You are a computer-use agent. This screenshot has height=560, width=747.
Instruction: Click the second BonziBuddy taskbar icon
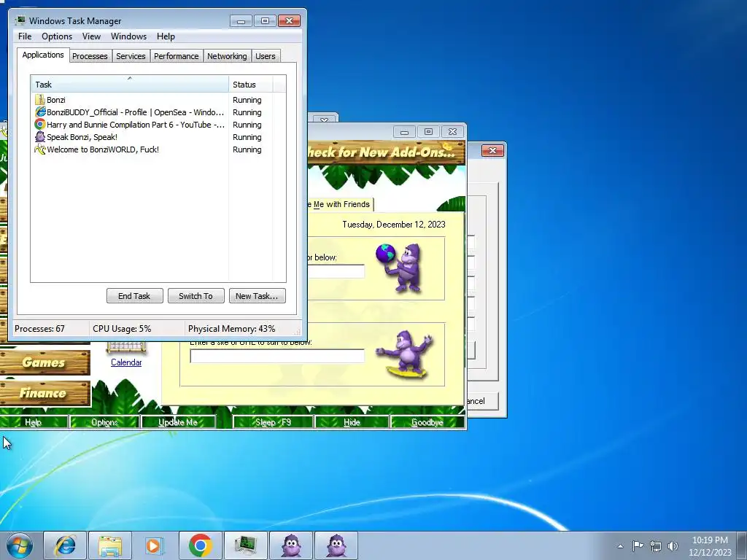coord(336,545)
